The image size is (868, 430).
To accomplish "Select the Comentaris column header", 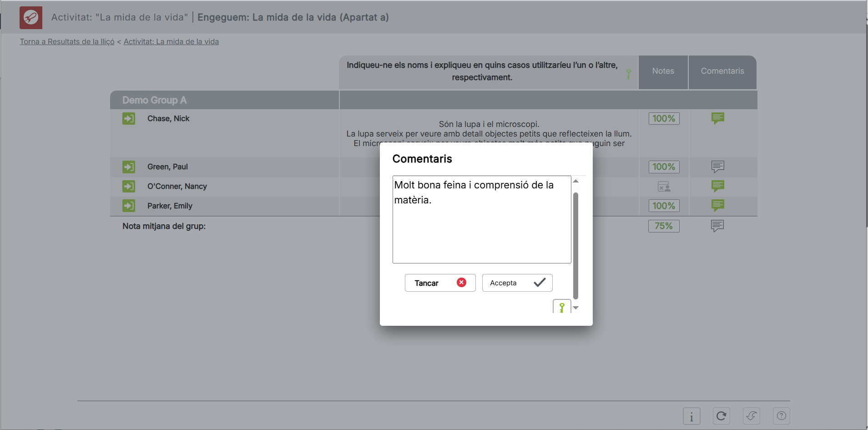I will point(722,71).
